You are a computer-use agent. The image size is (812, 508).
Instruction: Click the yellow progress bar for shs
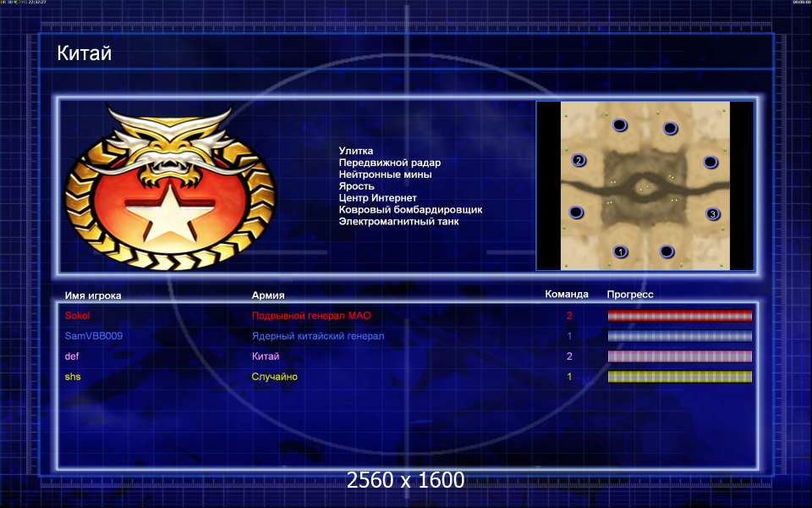[679, 377]
